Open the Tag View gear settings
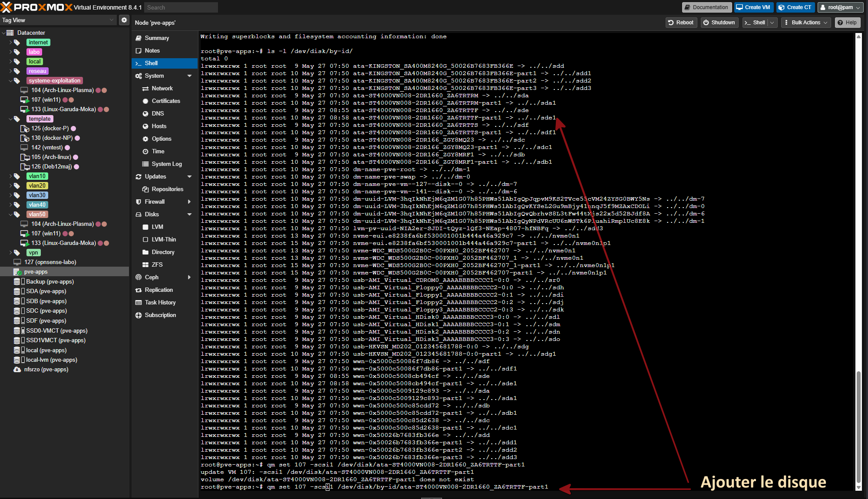868x499 pixels. pyautogui.click(x=124, y=20)
